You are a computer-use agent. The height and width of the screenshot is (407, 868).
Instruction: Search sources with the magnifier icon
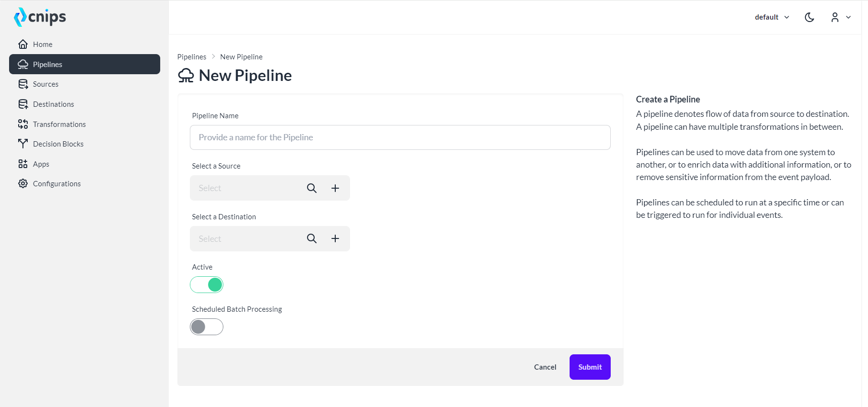click(x=312, y=188)
